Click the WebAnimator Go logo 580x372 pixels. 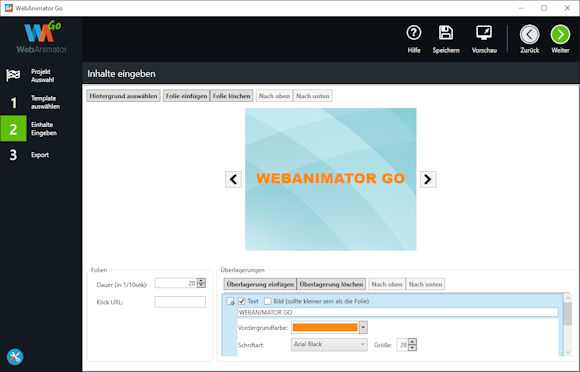click(x=42, y=37)
